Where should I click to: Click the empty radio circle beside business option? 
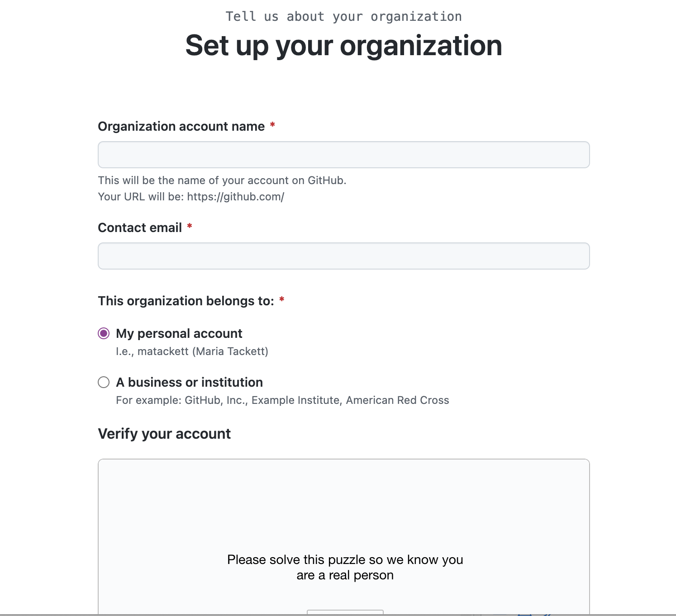pos(104,382)
